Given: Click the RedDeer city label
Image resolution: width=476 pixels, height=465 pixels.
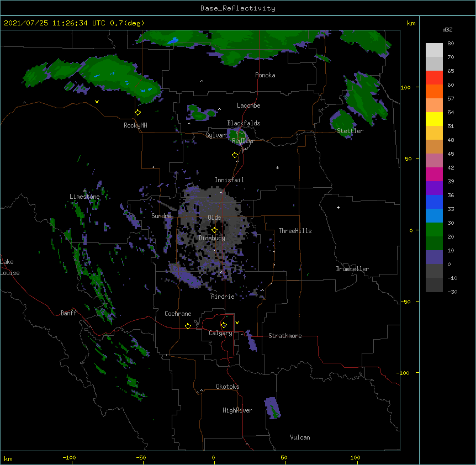Looking at the screenshot, I should click(243, 141).
